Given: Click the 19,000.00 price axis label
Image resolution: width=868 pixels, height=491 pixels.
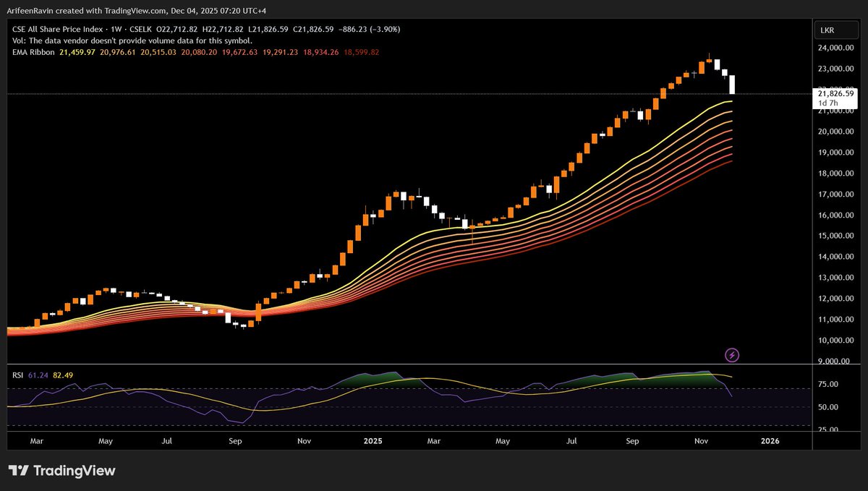Looking at the screenshot, I should [836, 153].
